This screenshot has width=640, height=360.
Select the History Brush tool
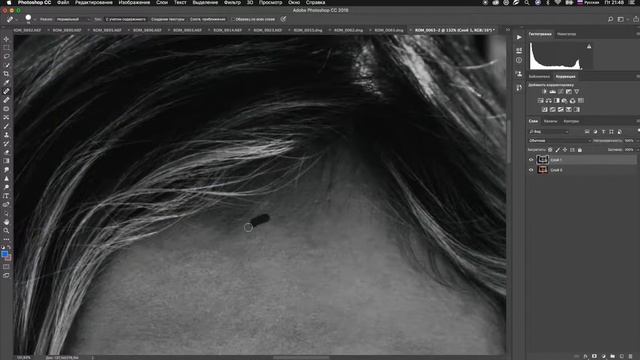6,144
